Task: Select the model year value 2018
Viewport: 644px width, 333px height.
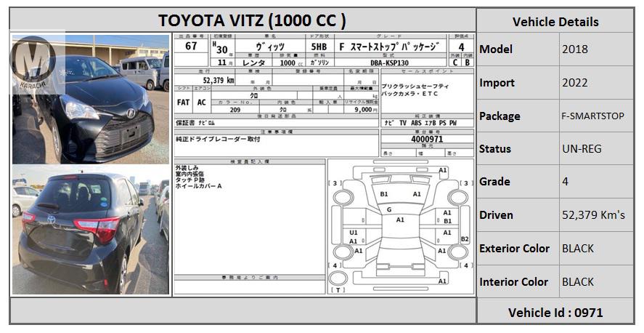Action: tap(574, 49)
